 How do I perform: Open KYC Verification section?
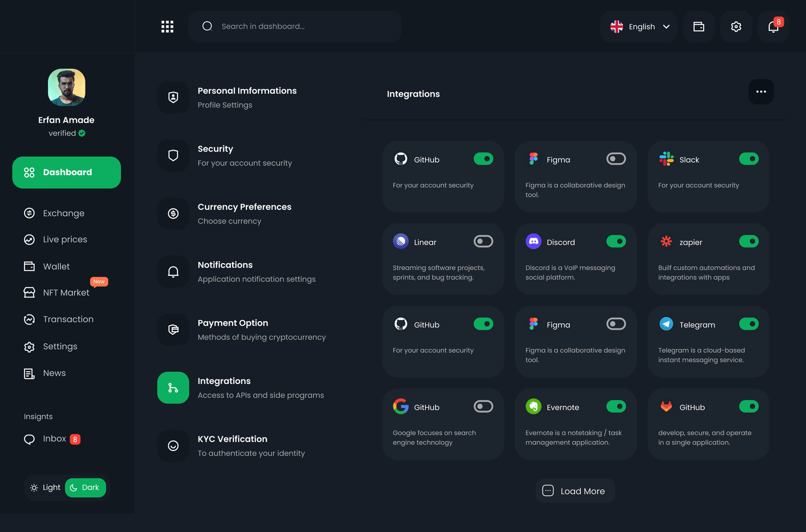[231, 445]
